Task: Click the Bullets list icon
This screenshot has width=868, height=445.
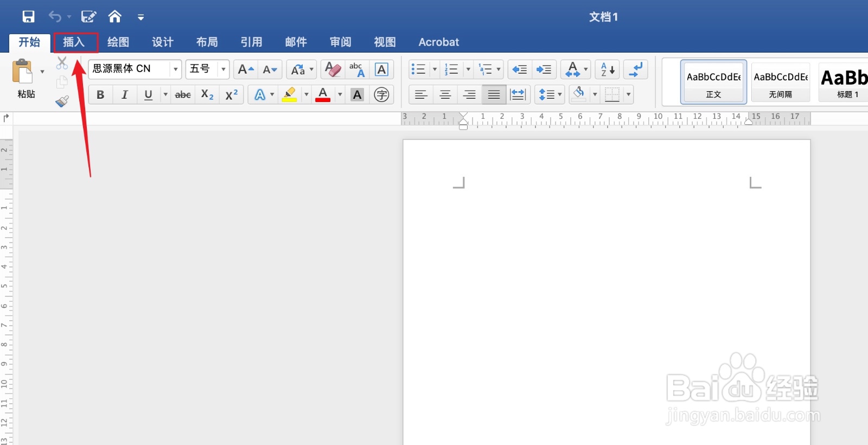Action: coord(418,69)
